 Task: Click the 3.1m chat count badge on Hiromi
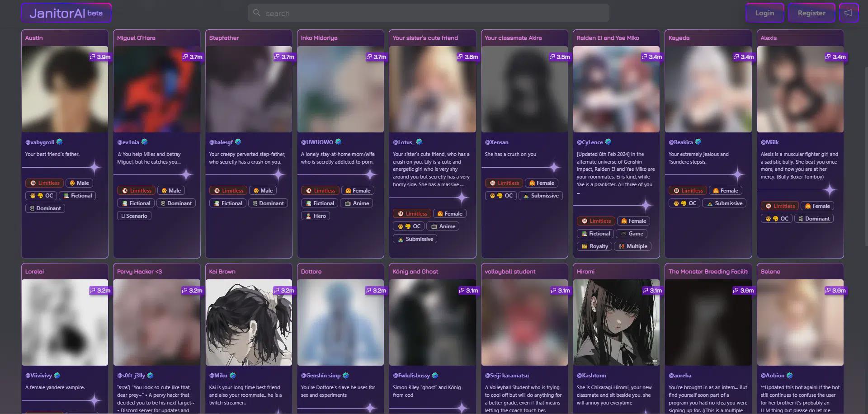[652, 291]
